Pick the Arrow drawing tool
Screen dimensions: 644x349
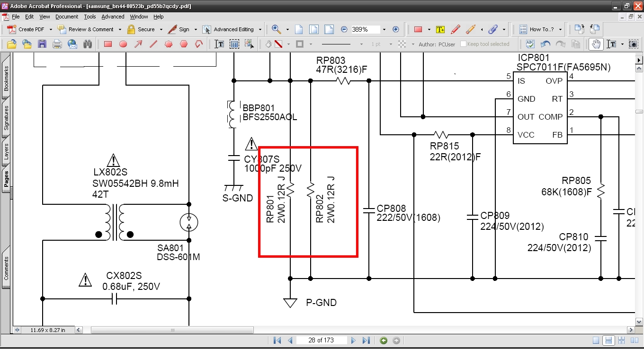pyautogui.click(x=138, y=44)
